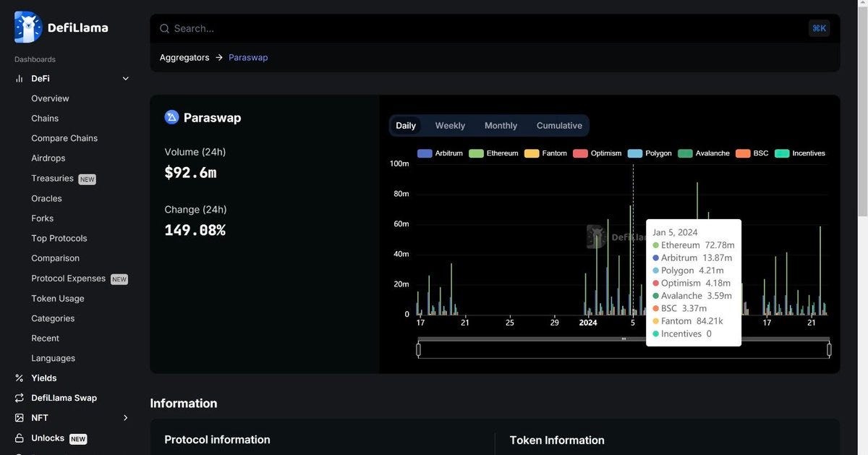This screenshot has height=455, width=868.
Task: Click the ⌘K shortcut badge
Action: [x=819, y=28]
